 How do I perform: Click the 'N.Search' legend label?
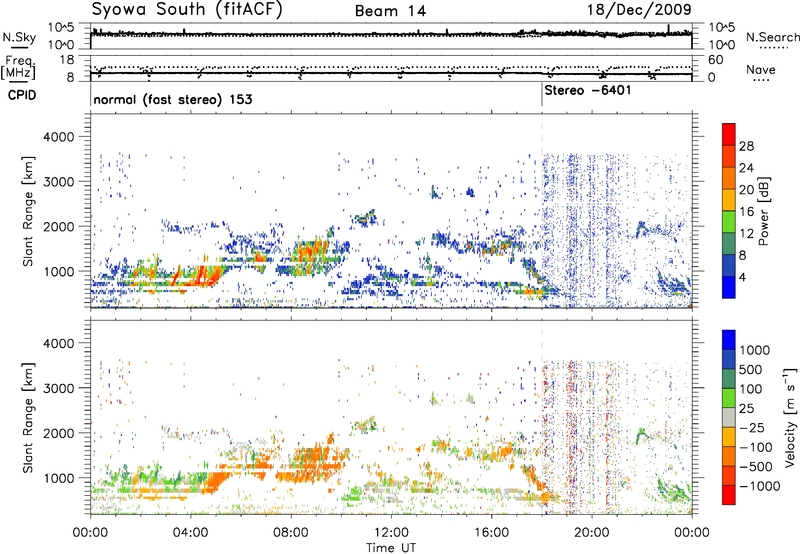point(773,37)
